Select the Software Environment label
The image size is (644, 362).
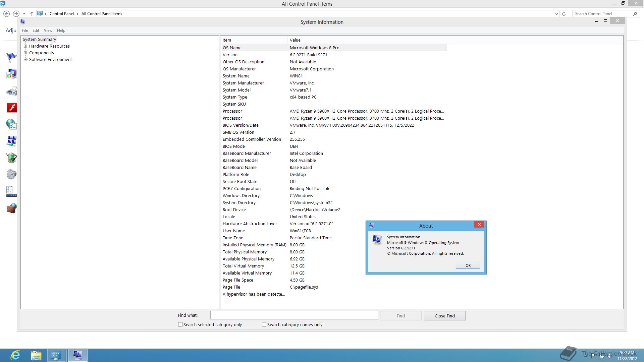click(50, 60)
